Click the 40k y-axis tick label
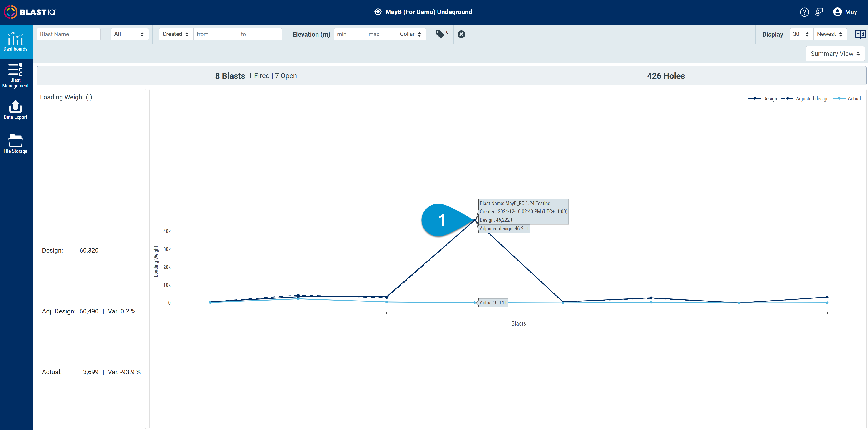The image size is (868, 430). [x=167, y=231]
